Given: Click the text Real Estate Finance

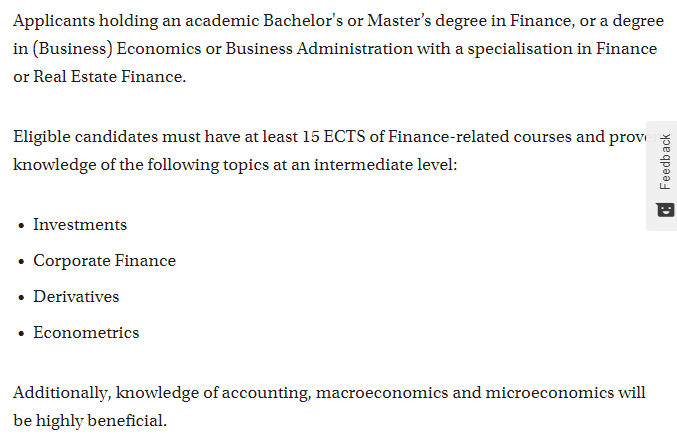Looking at the screenshot, I should click(109, 77).
